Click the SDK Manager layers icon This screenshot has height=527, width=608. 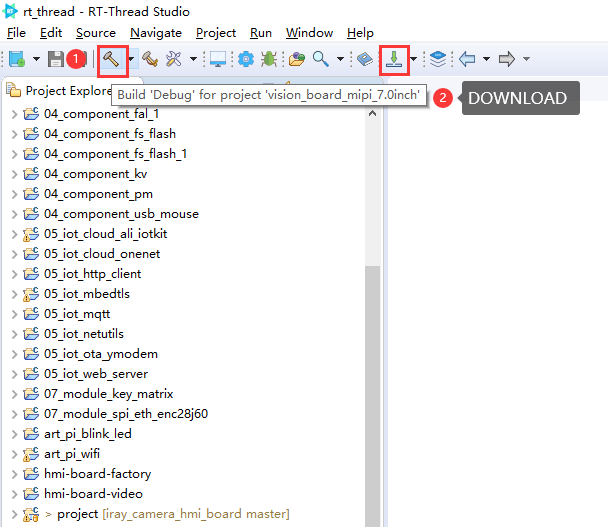tap(438, 59)
